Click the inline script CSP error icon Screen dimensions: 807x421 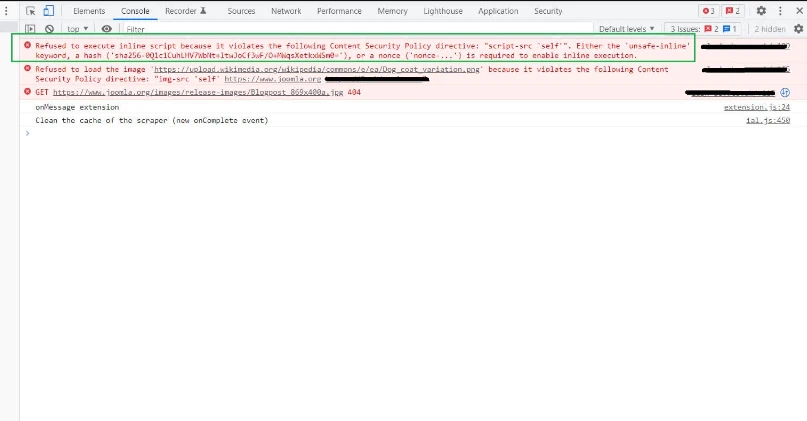point(27,45)
